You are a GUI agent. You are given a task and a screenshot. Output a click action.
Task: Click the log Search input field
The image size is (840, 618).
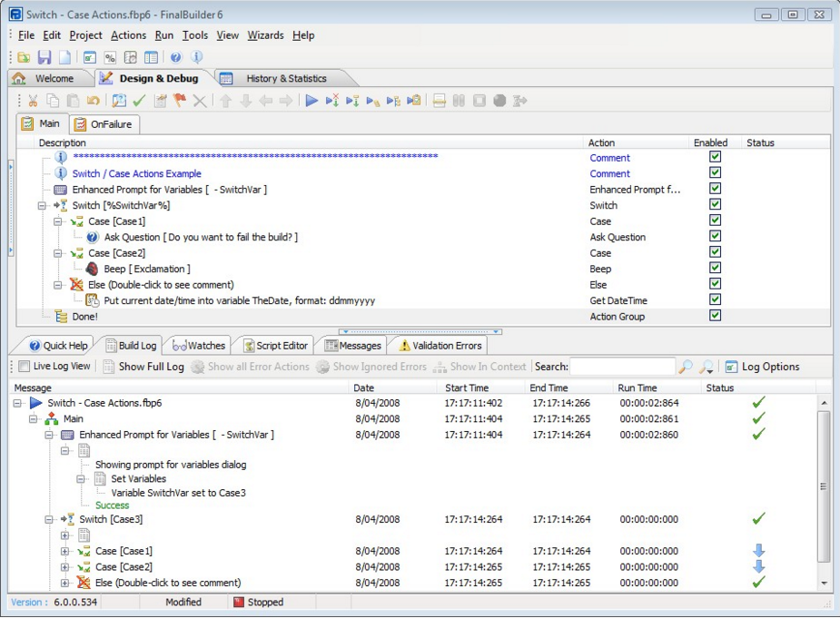point(622,367)
